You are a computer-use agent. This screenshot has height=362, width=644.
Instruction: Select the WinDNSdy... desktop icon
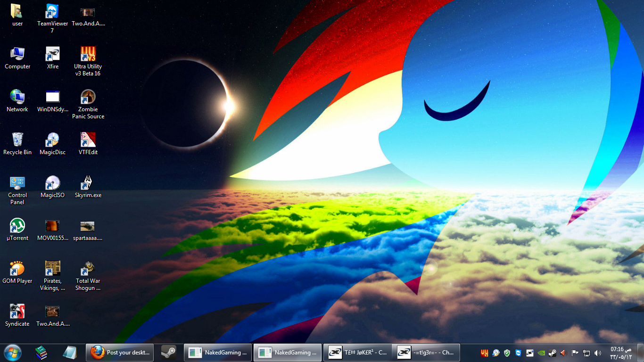52,101
